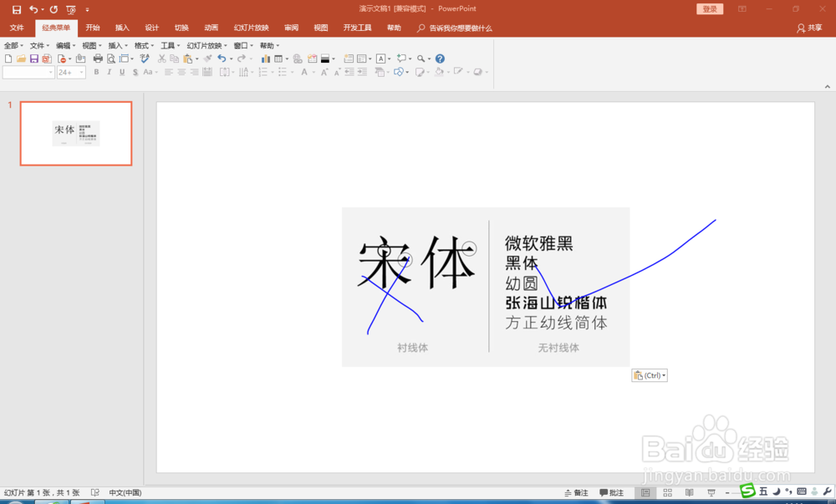
Task: Open Sogou wrench settings icon
Action: [828, 491]
